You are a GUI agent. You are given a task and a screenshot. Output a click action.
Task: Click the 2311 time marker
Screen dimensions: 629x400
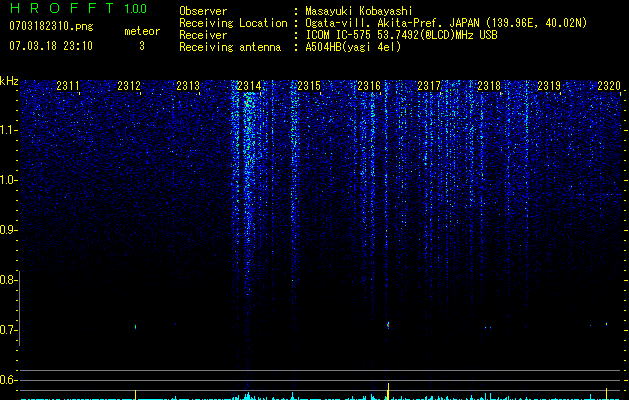click(68, 85)
